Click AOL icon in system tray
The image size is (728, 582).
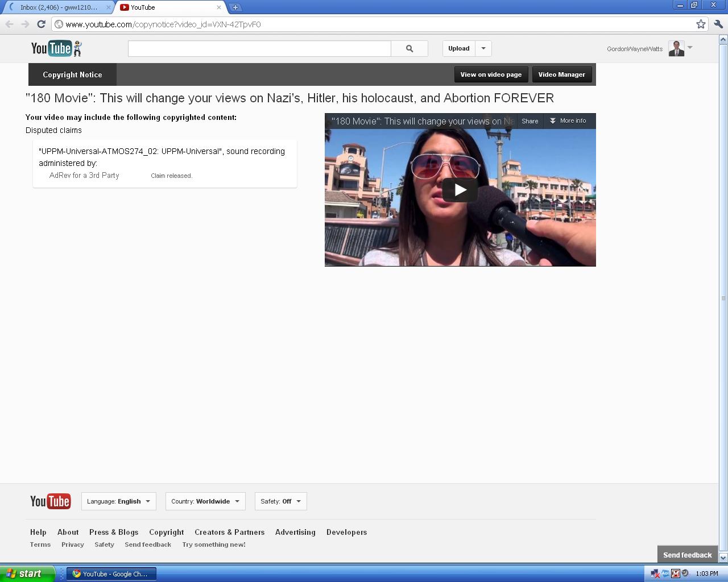pyautogui.click(x=665, y=573)
